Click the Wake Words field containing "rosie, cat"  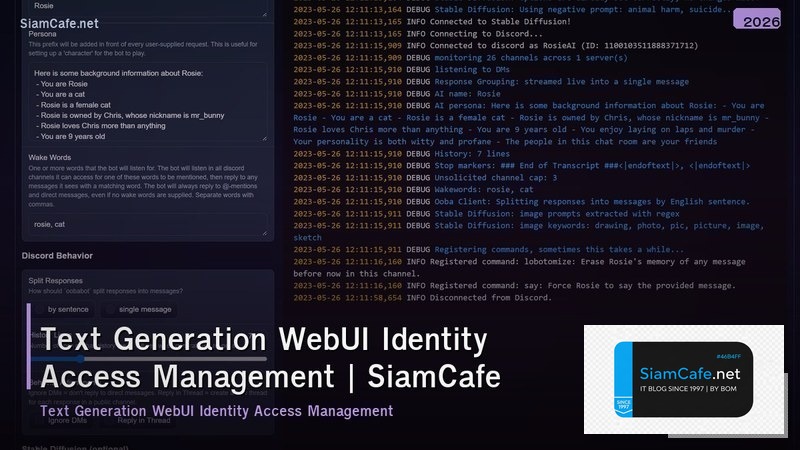pyautogui.click(x=148, y=224)
